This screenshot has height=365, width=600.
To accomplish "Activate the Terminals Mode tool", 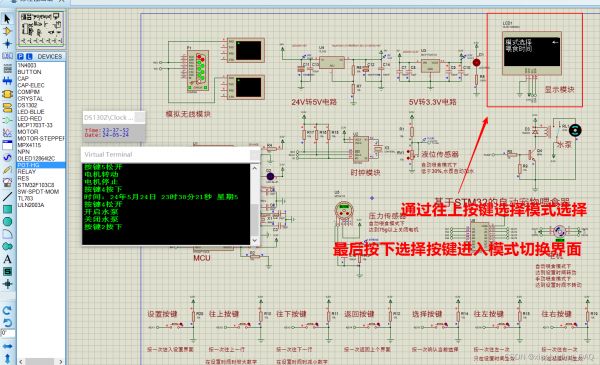I will pyautogui.click(x=7, y=108).
